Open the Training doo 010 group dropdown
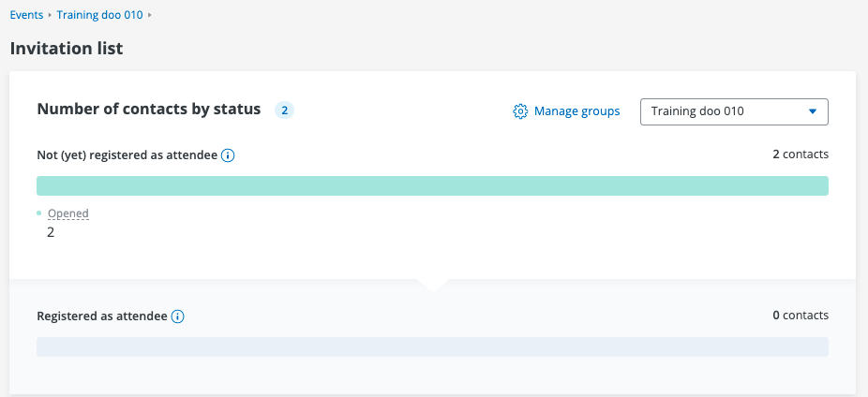Screen dimensions: 868x397 pyautogui.click(x=733, y=111)
